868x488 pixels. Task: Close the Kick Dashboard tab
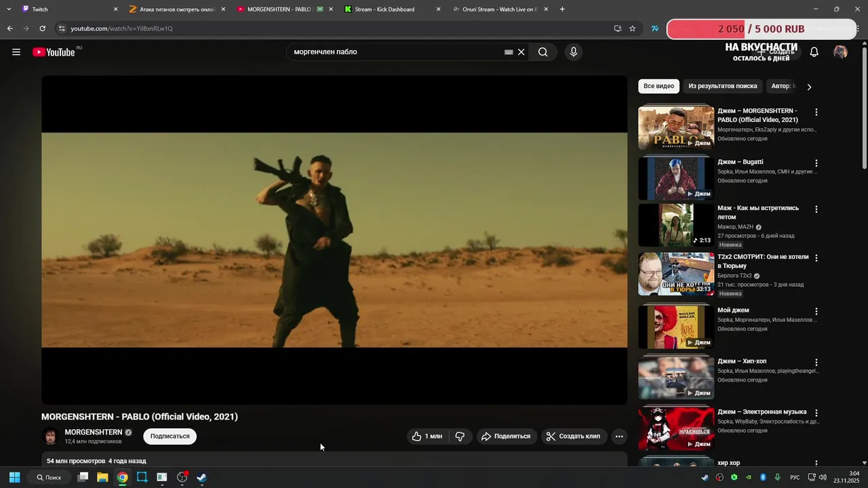point(438,9)
